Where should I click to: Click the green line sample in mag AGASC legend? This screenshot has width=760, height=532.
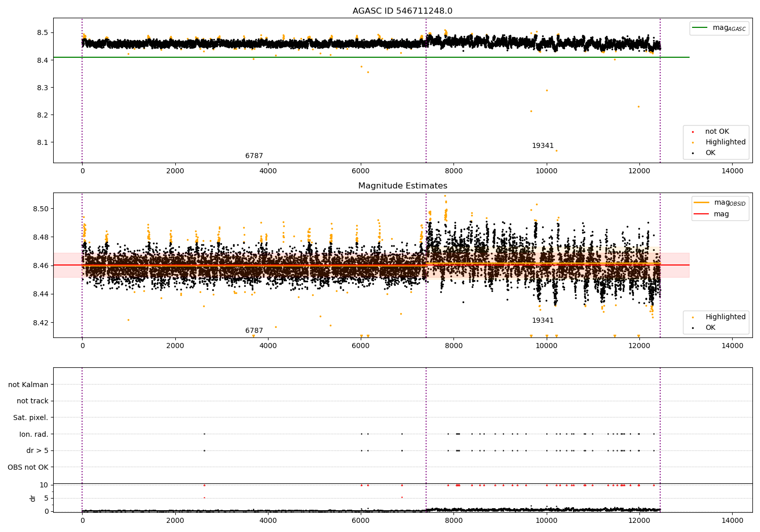[x=700, y=28]
